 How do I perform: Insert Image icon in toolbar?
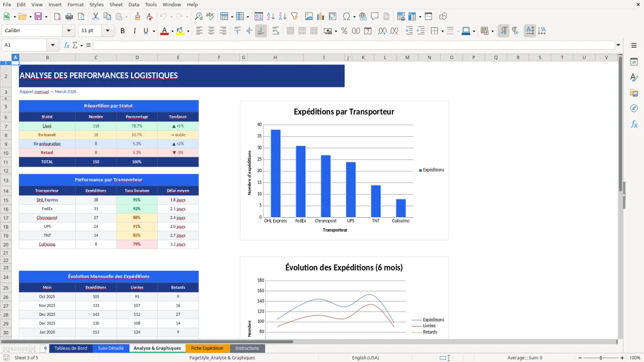click(x=310, y=17)
